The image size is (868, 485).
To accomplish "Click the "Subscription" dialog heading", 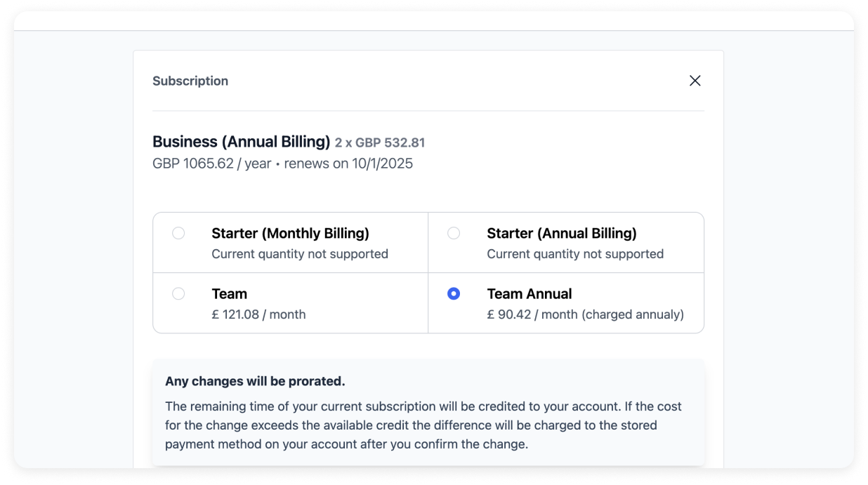I will click(x=190, y=81).
